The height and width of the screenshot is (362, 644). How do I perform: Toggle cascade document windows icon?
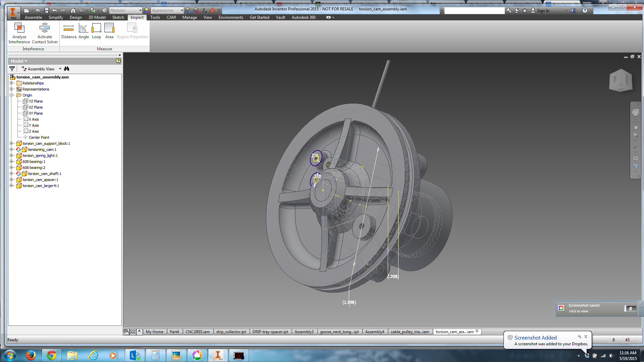coord(126,332)
